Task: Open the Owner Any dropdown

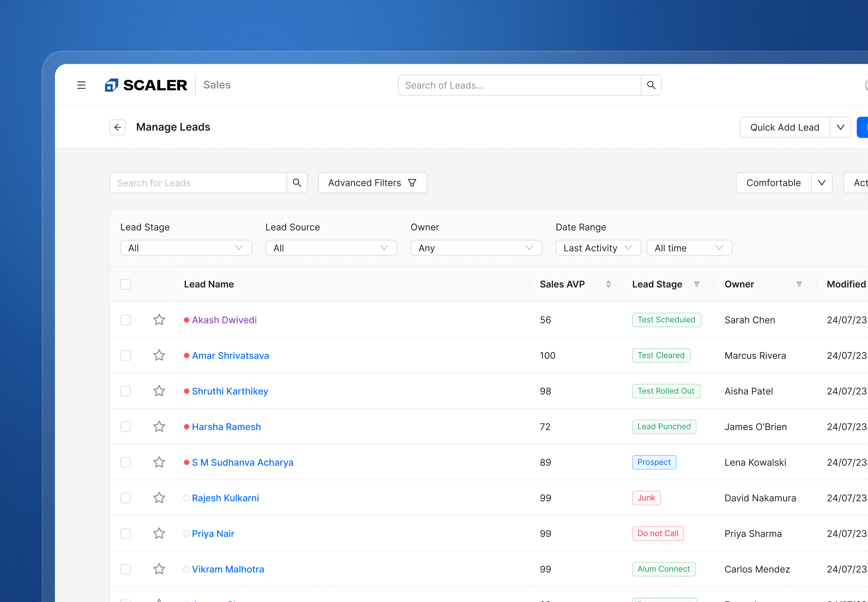Action: [x=476, y=248]
